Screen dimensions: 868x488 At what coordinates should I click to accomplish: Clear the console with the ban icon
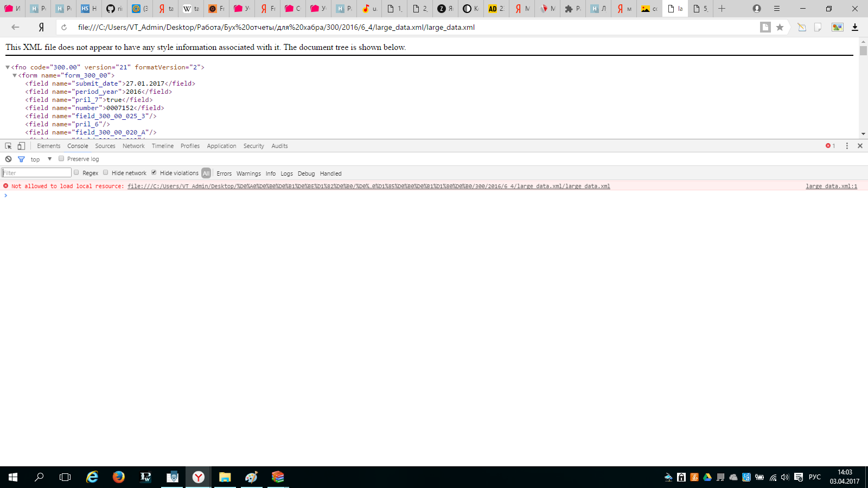click(8, 159)
